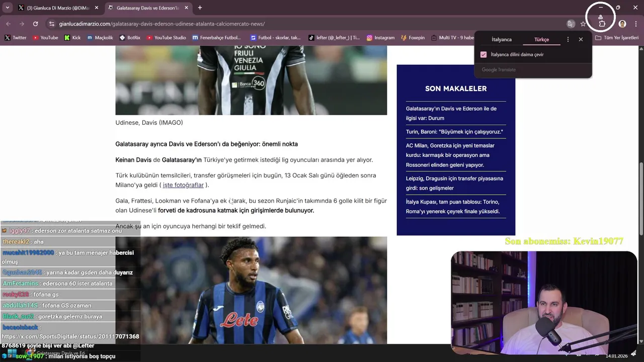Open the Kick bookmark
Viewport: 644px width, 362px height.
click(72, 38)
